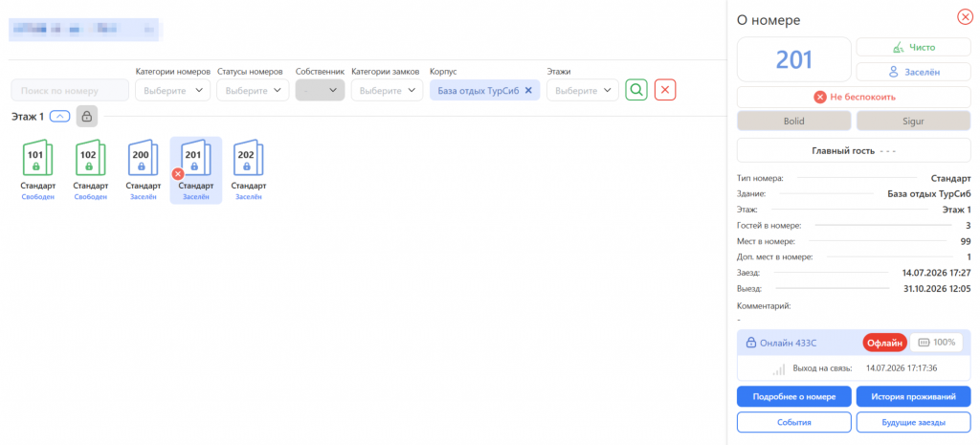Click check-in date 14.07.2026 17:27
Screen dimensions: 980x445
pyautogui.click(x=936, y=273)
